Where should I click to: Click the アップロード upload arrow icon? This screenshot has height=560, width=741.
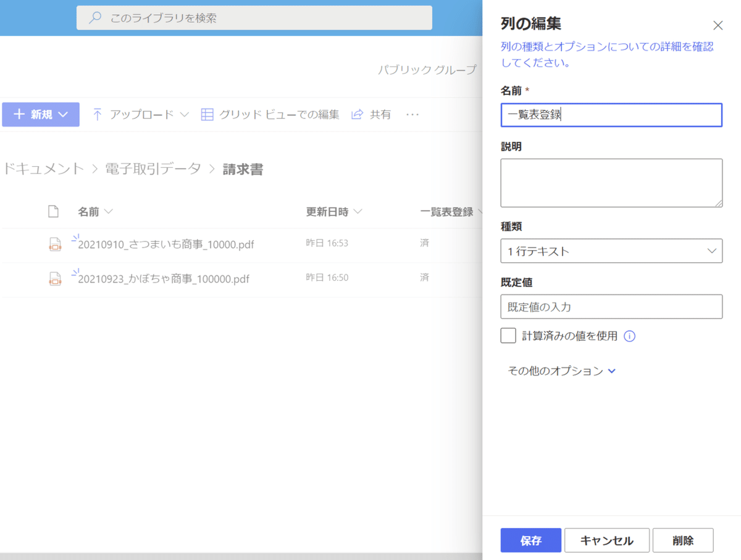coord(99,114)
